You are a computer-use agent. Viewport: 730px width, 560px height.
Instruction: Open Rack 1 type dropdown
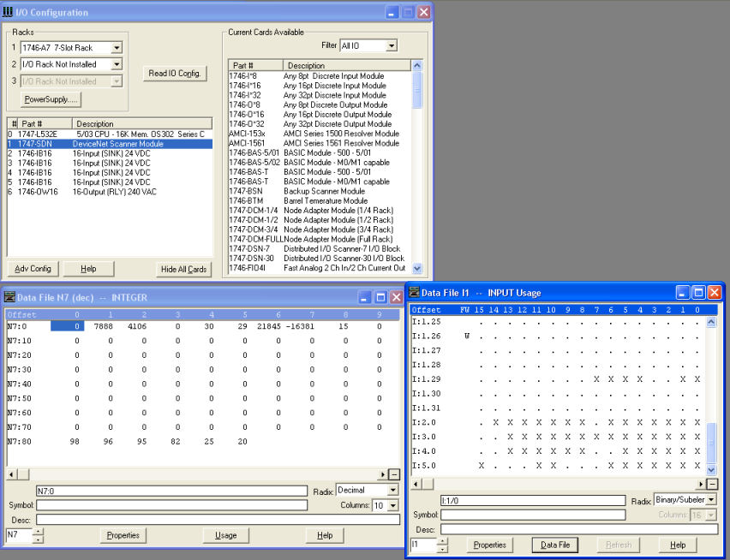(x=117, y=47)
